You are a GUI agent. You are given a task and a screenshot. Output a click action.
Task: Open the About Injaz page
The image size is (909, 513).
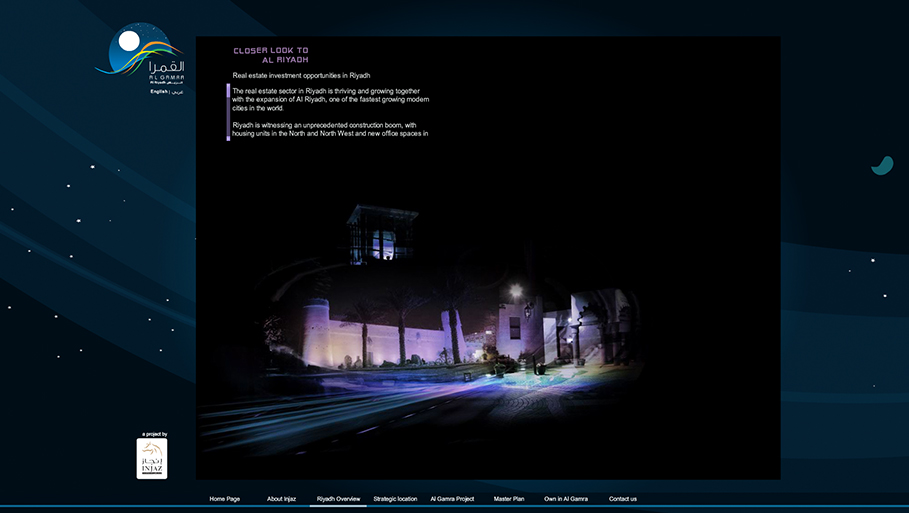(281, 498)
